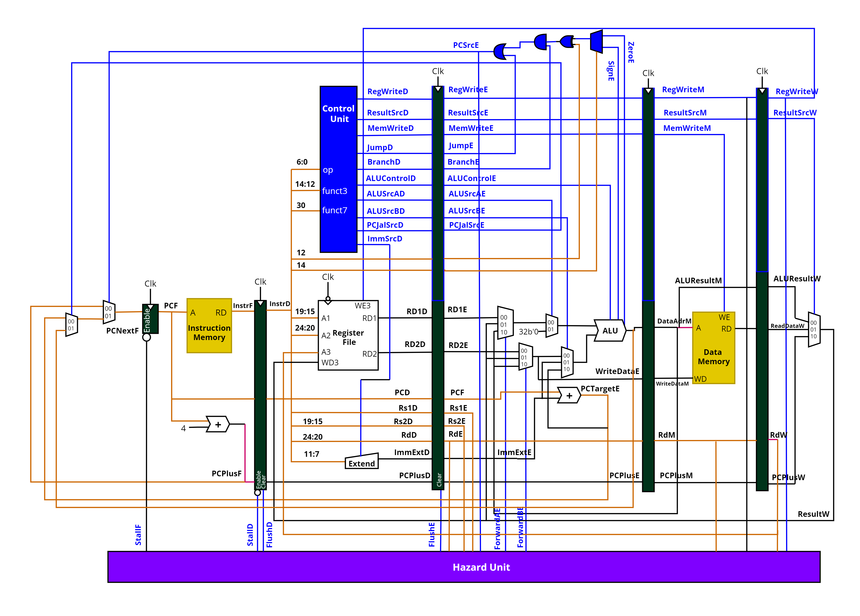
Task: Select the InstrD label
Action: coord(279,304)
